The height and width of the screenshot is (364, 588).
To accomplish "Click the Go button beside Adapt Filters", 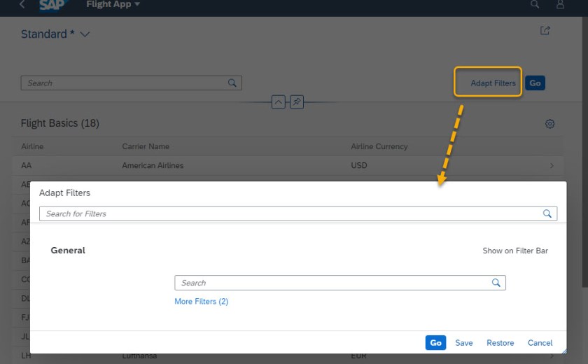I will point(535,83).
